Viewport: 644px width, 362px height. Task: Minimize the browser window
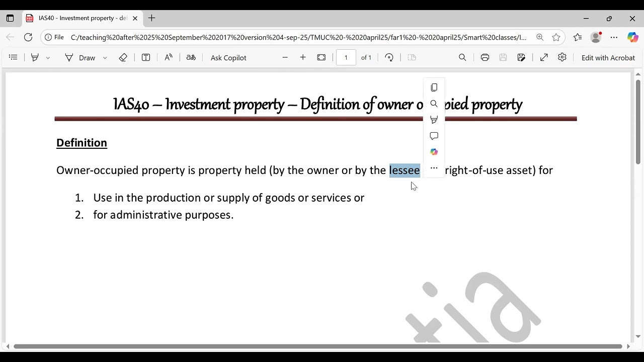(586, 18)
